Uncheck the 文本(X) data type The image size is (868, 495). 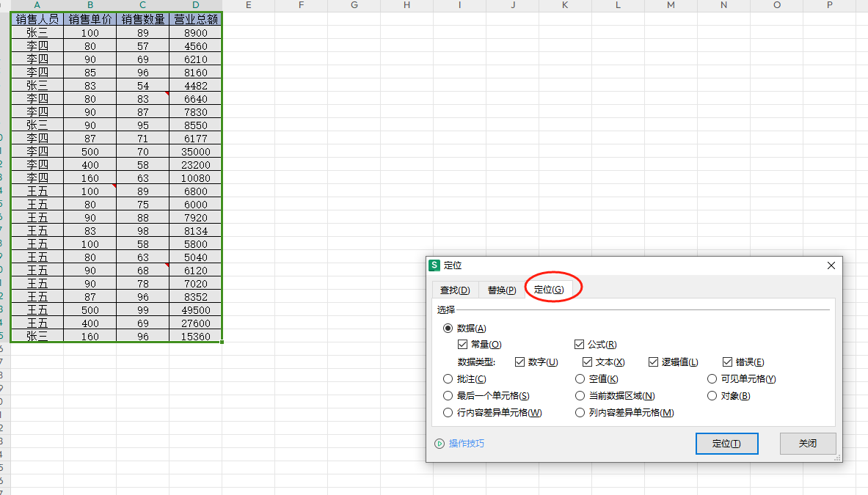587,362
